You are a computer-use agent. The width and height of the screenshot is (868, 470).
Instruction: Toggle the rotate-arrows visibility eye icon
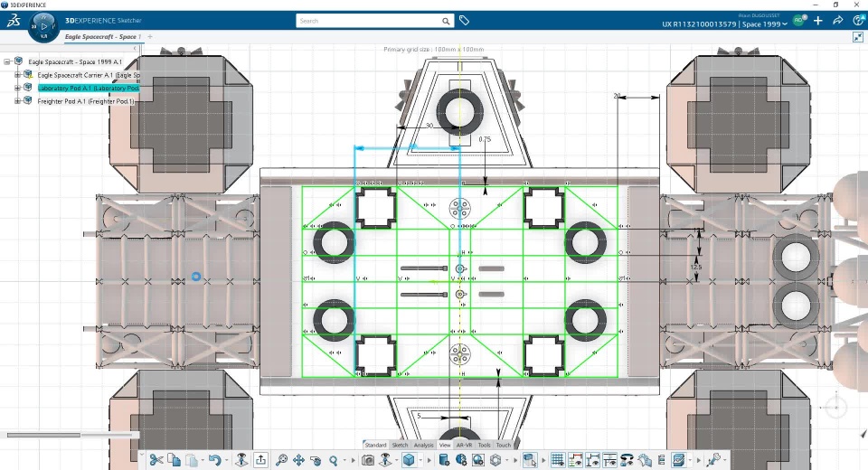point(627,460)
